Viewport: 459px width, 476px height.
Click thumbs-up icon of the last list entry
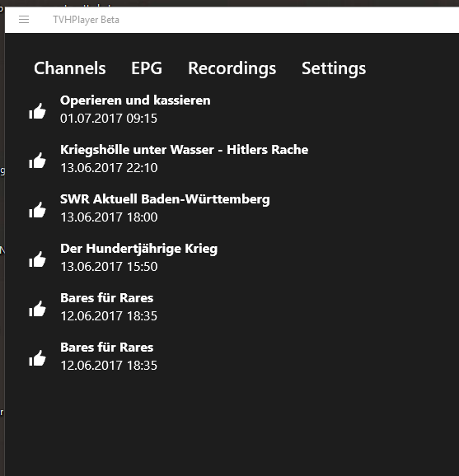click(37, 358)
